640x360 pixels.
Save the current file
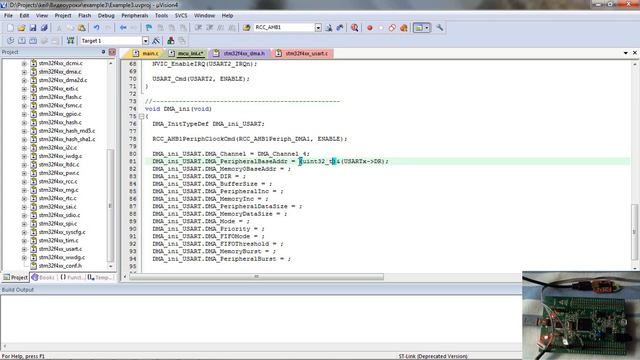coord(33,28)
